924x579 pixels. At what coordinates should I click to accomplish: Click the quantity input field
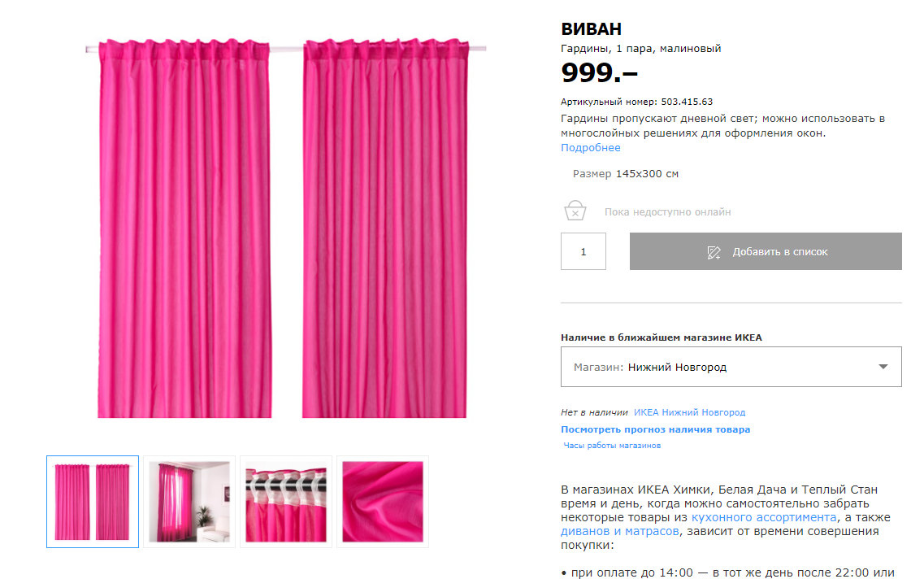click(x=583, y=251)
